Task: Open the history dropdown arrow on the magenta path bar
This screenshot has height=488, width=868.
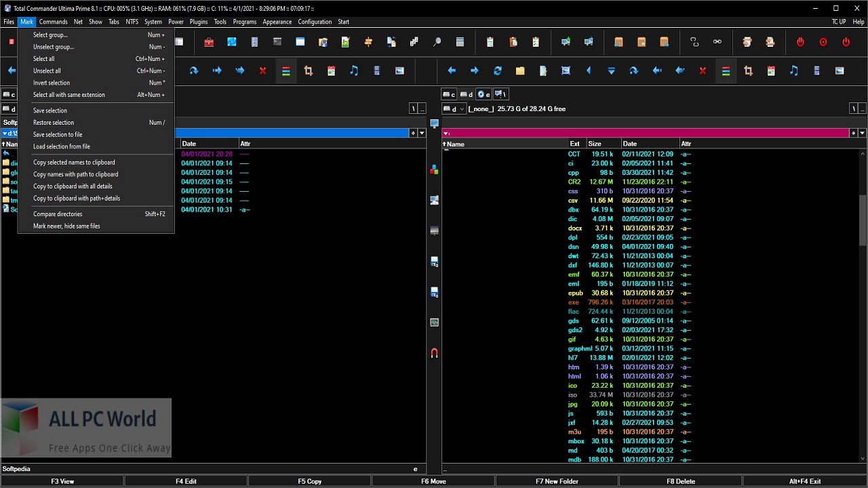Action: point(863,133)
